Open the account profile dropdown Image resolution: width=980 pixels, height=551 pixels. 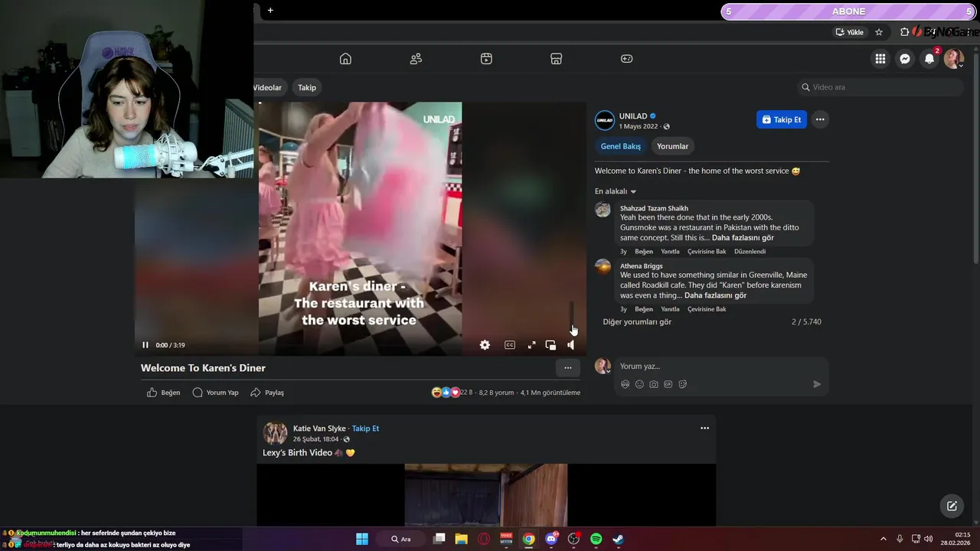pos(954,59)
